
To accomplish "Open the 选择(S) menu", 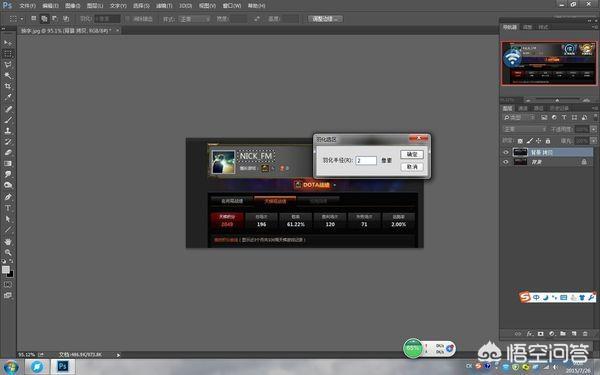I will [x=141, y=6].
